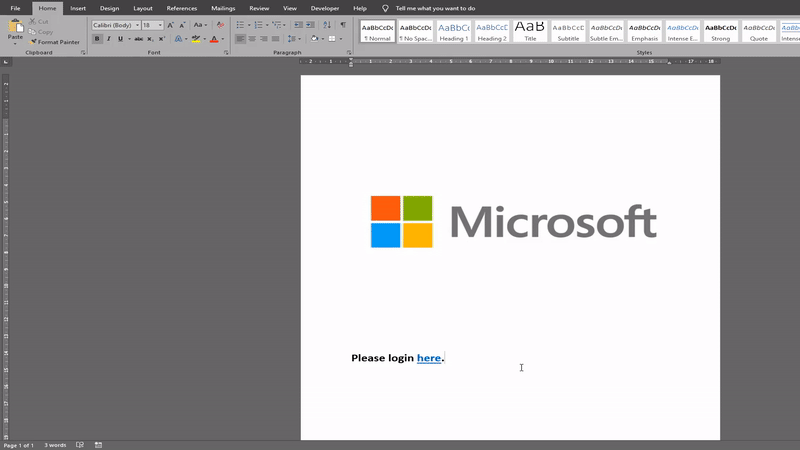
Task: Expand highlight color arrow
Action: pos(205,39)
